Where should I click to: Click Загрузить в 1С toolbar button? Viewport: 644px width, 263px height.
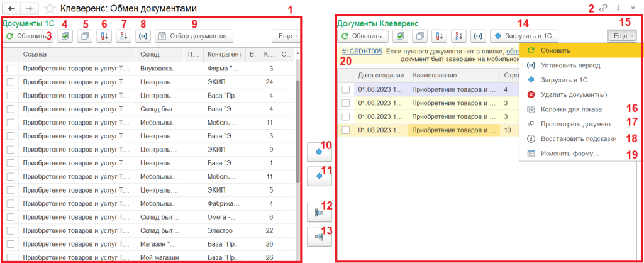pyautogui.click(x=524, y=36)
